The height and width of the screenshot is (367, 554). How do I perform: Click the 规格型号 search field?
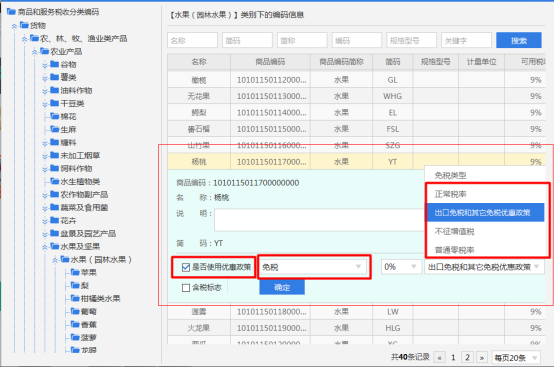[412, 40]
